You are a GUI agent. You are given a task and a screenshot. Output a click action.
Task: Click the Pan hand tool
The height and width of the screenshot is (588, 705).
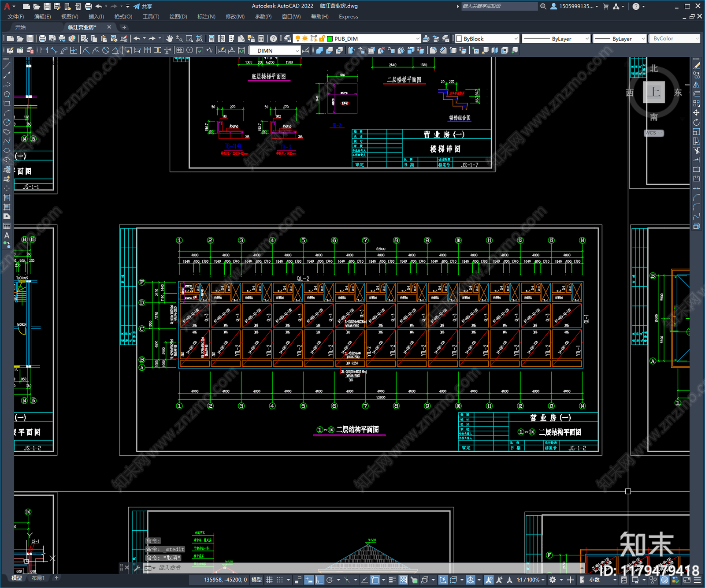[x=169, y=39]
